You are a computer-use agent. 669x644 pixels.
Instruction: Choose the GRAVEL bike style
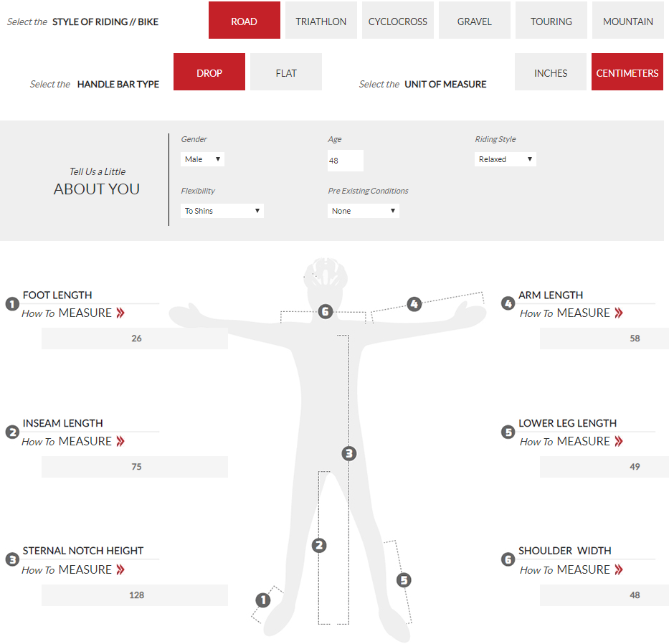pyautogui.click(x=474, y=21)
